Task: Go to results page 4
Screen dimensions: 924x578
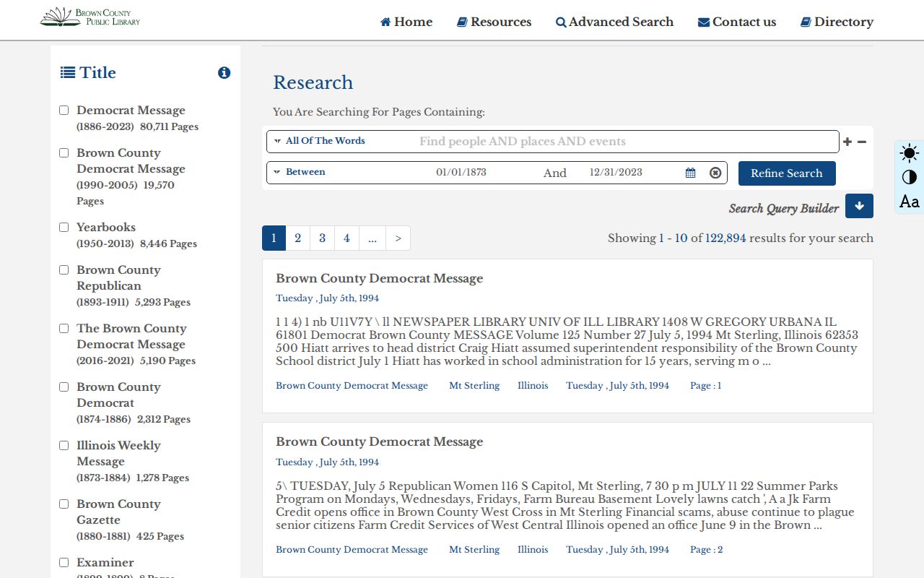Action: tap(346, 238)
